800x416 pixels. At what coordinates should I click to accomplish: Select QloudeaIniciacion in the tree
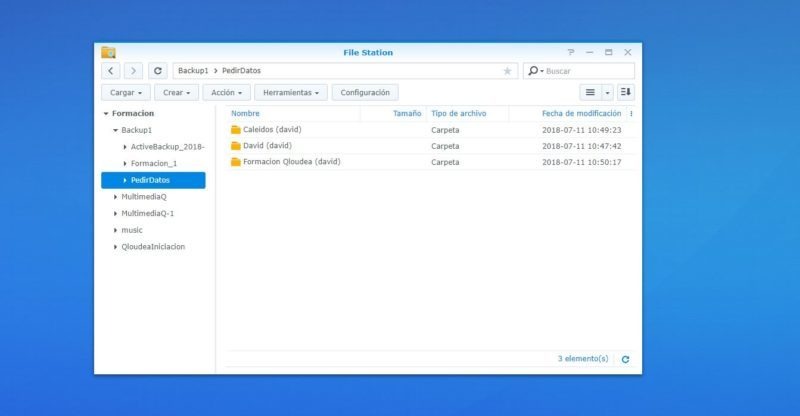153,247
